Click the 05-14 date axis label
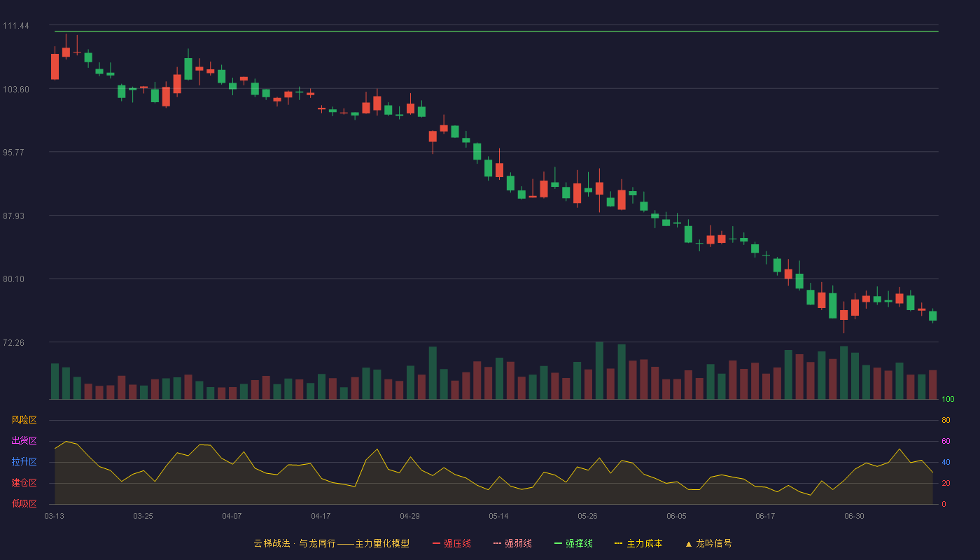980x560 pixels. tap(498, 516)
